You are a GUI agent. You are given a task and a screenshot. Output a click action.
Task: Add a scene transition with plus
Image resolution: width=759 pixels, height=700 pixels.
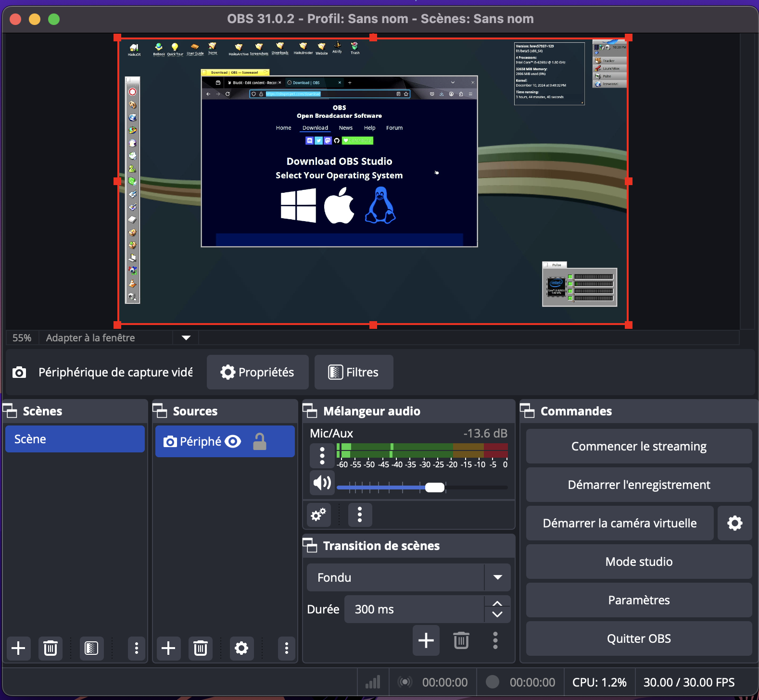click(x=426, y=640)
